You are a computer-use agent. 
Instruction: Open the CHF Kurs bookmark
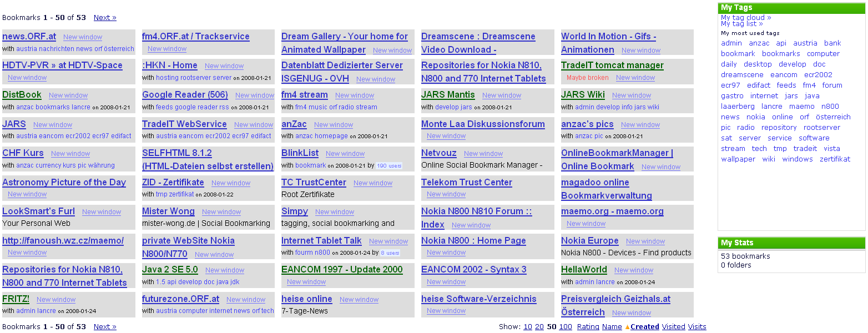pyautogui.click(x=23, y=153)
